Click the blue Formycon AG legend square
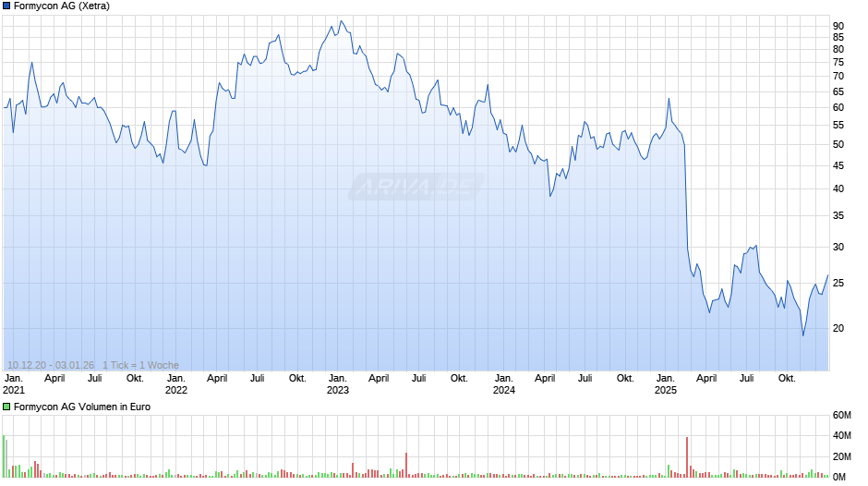The width and height of the screenshot is (868, 486). click(x=6, y=6)
